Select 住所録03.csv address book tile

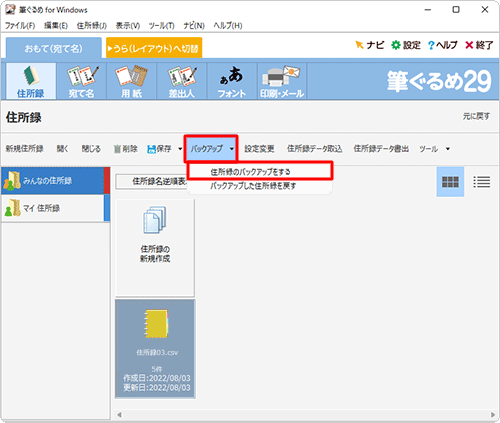155,349
